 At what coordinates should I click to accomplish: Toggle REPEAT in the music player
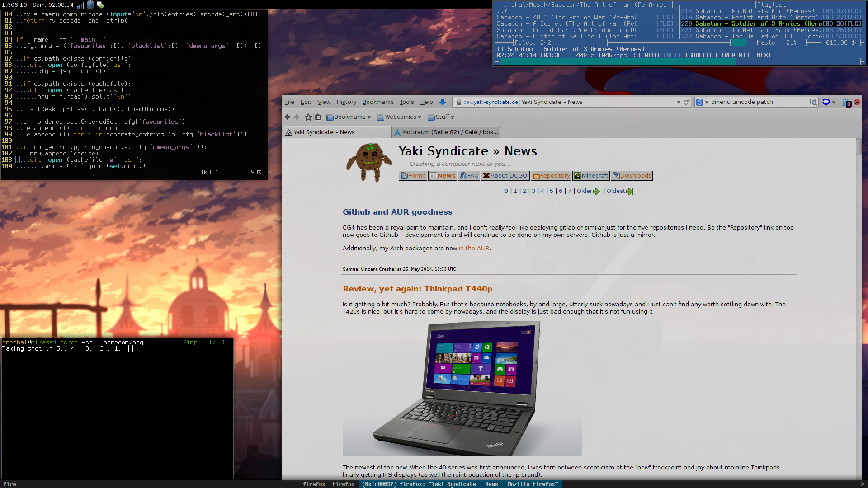point(735,55)
